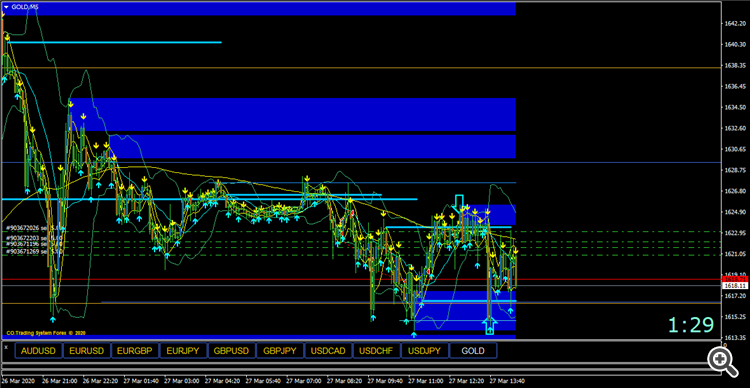Switch chart to AUDUSD

coord(38,351)
